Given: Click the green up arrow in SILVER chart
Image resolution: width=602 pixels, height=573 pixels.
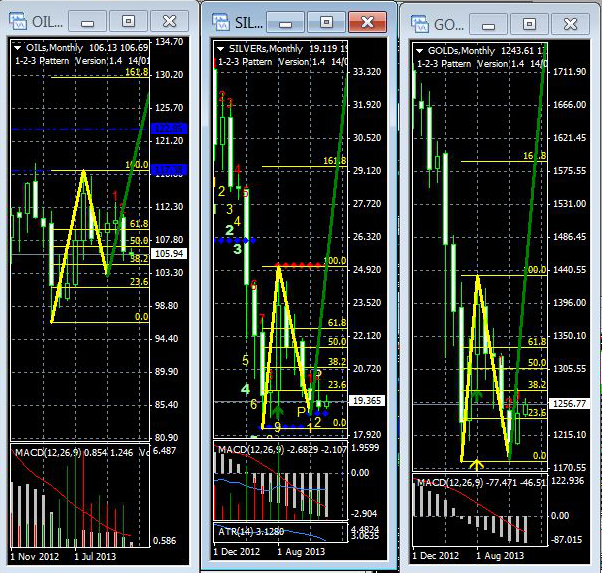Looking at the screenshot, I should [278, 411].
